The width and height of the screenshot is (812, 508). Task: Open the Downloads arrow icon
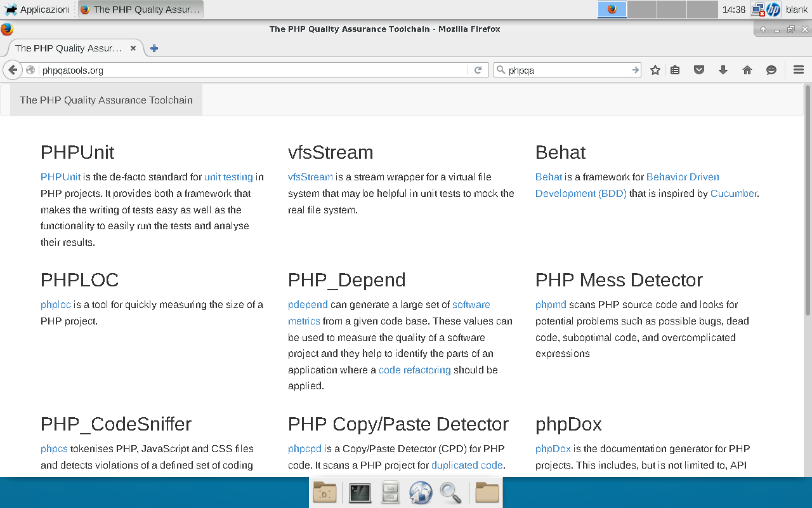(x=723, y=70)
